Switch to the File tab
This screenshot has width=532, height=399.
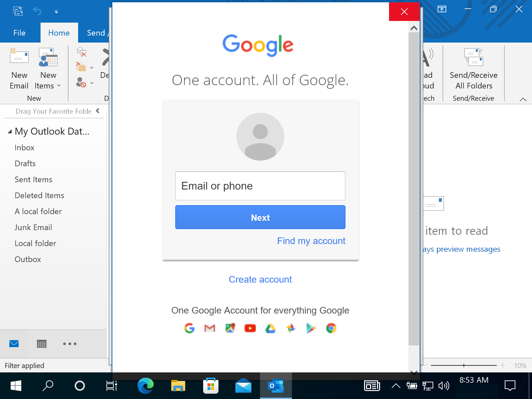20,33
